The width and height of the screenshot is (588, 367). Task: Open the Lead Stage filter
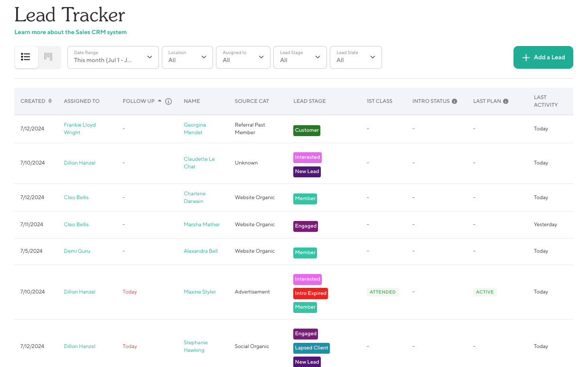click(x=300, y=57)
